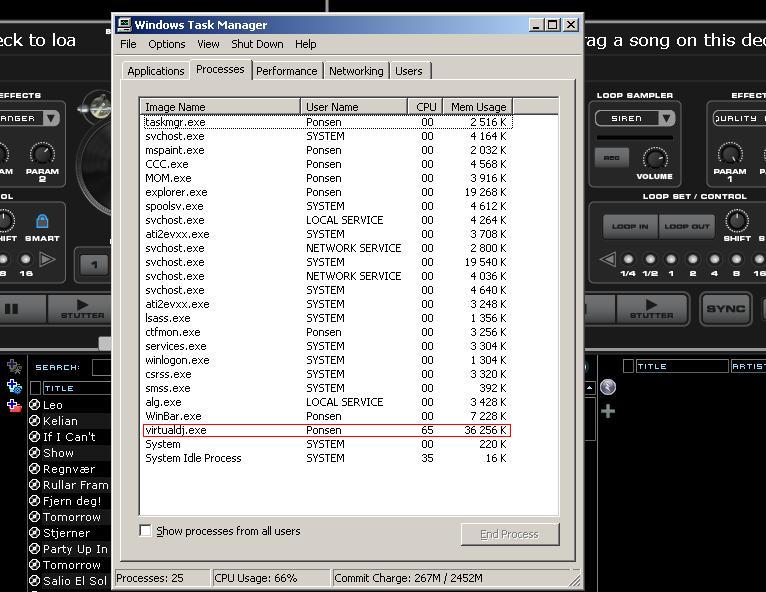This screenshot has height=592, width=766.
Task: Select the 1/2 loop length light
Action: 650,259
